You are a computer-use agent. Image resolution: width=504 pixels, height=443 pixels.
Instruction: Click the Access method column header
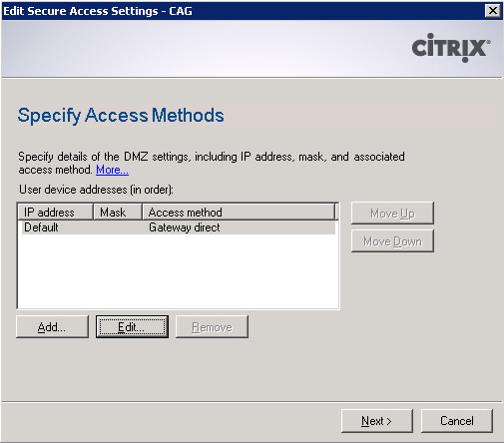[x=239, y=213]
